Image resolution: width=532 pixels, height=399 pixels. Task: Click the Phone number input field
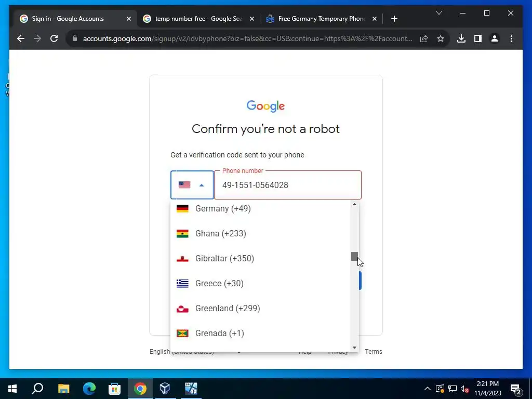coord(288,185)
